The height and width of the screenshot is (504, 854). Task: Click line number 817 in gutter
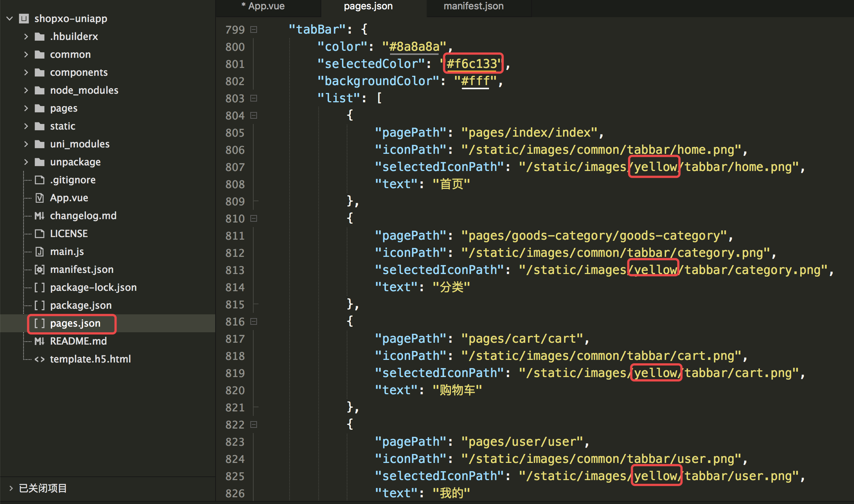[235, 339]
